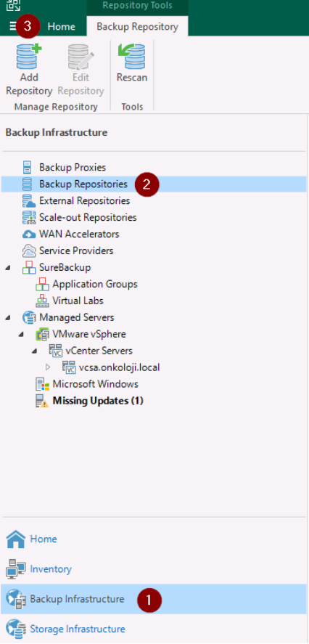The height and width of the screenshot is (644, 309).
Task: Select the vCenter Servers label
Action: pos(99,351)
